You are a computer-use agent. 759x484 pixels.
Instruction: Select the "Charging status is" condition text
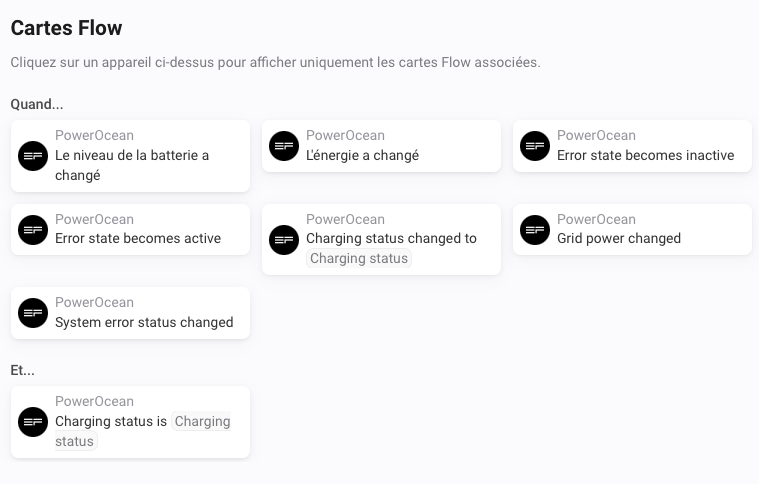(111, 421)
